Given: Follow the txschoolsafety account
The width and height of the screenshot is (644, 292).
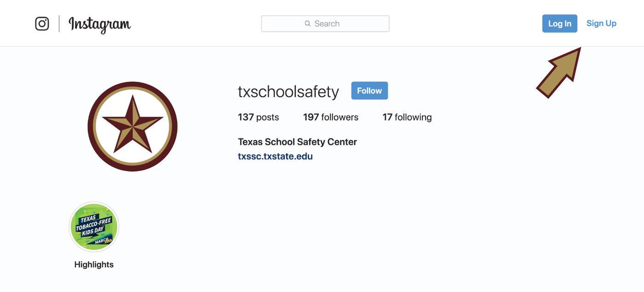Looking at the screenshot, I should (369, 91).
